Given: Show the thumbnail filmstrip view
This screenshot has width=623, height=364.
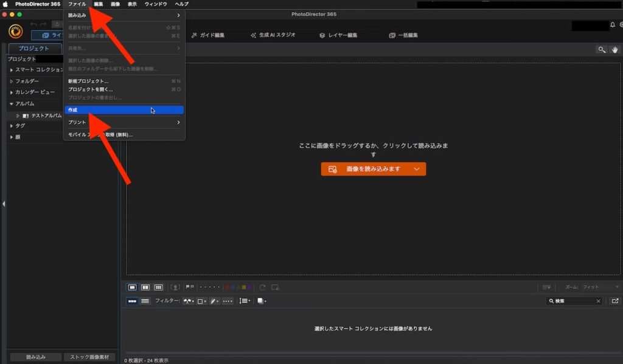Looking at the screenshot, I should coord(132,301).
